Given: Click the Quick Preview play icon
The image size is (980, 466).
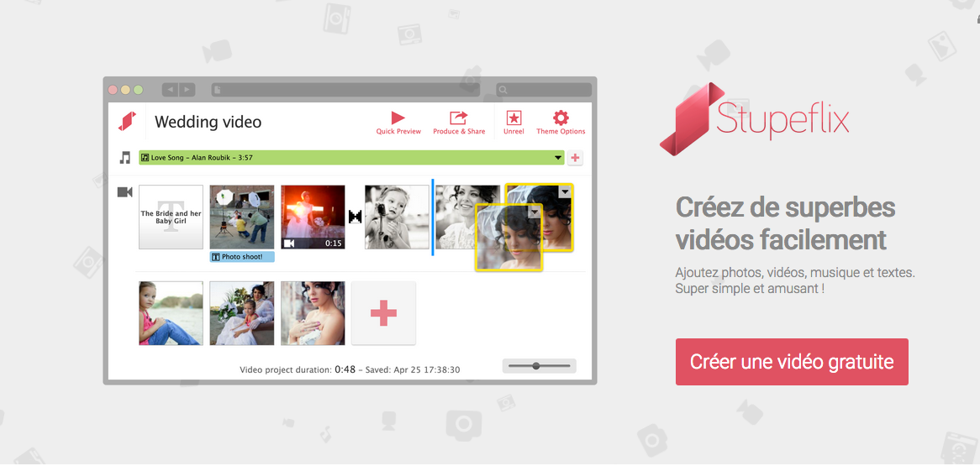Looking at the screenshot, I should tap(398, 118).
